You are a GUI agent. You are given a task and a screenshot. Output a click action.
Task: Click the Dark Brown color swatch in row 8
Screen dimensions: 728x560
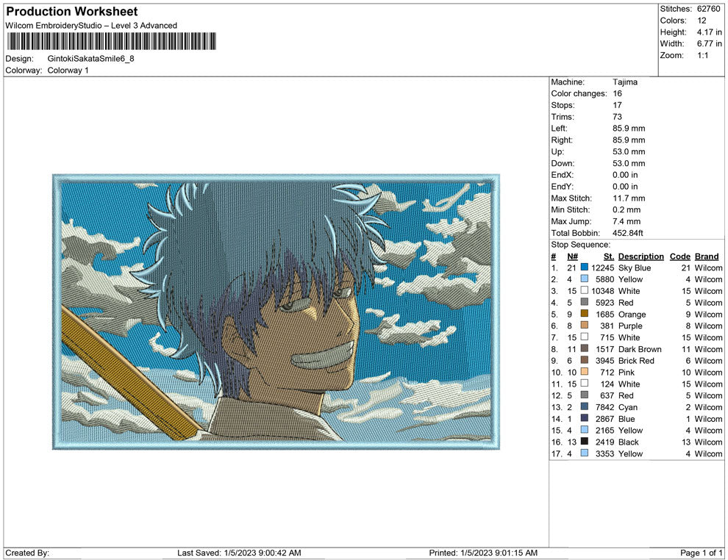pyautogui.click(x=585, y=348)
